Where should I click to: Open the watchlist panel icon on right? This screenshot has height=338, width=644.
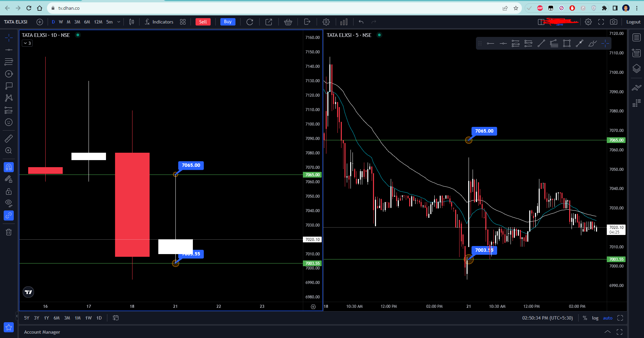[637, 37]
